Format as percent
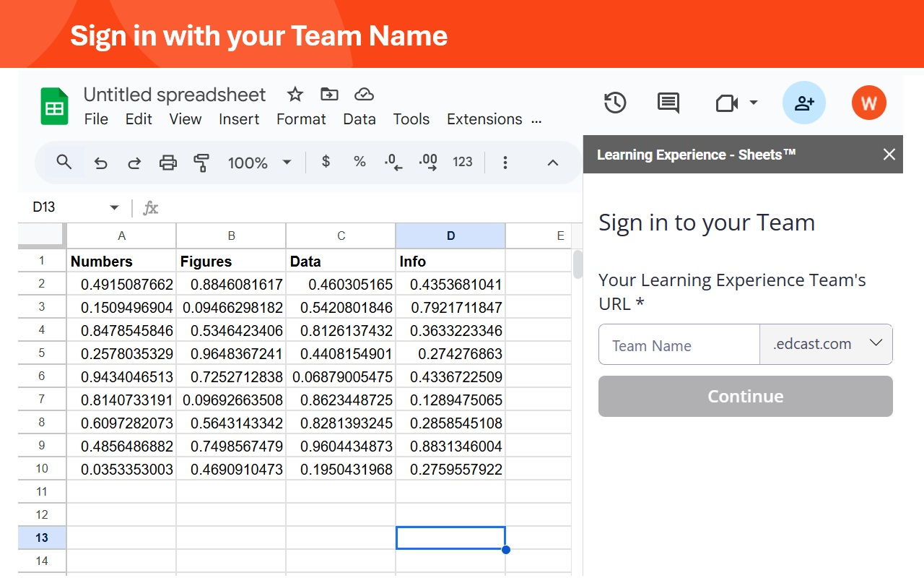 click(x=359, y=162)
